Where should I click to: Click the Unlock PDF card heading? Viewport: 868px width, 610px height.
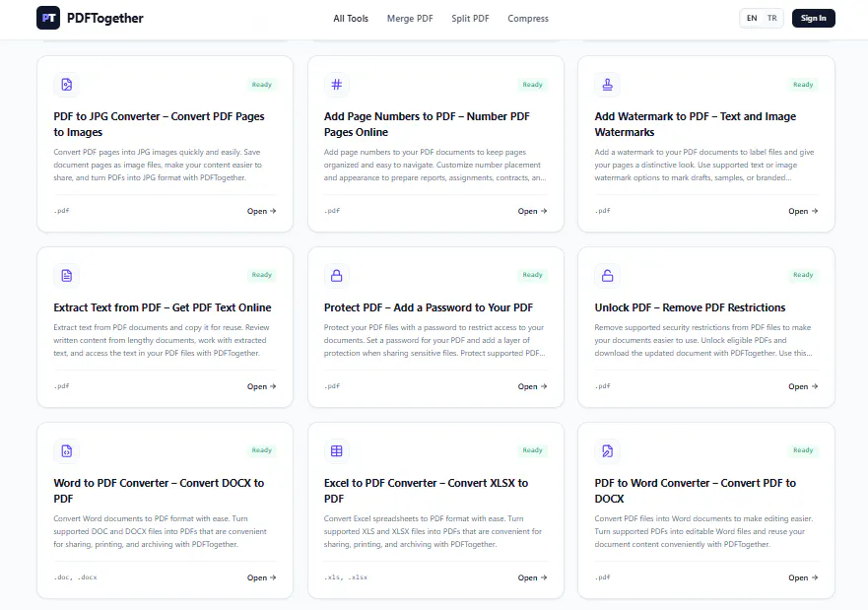click(x=690, y=307)
